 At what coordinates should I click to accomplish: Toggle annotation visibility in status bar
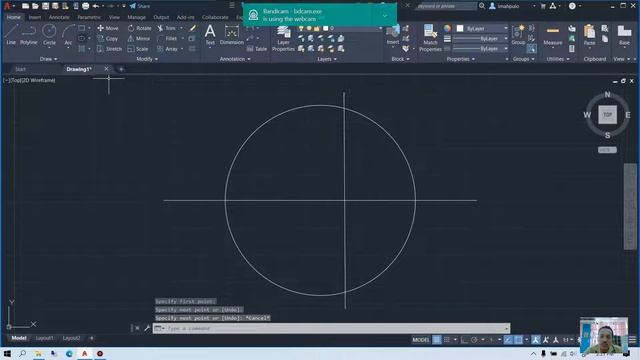tap(536, 340)
